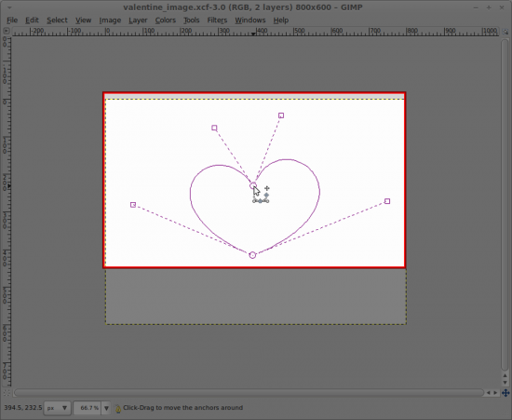Open the Layer menu
Screen dimensions: 512x420
tap(138, 20)
